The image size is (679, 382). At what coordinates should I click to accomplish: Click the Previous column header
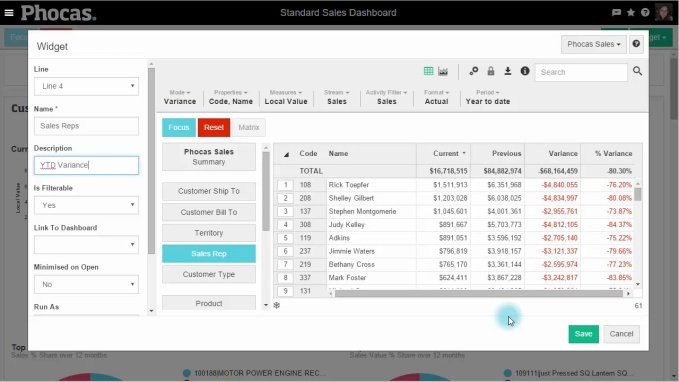pyautogui.click(x=498, y=154)
